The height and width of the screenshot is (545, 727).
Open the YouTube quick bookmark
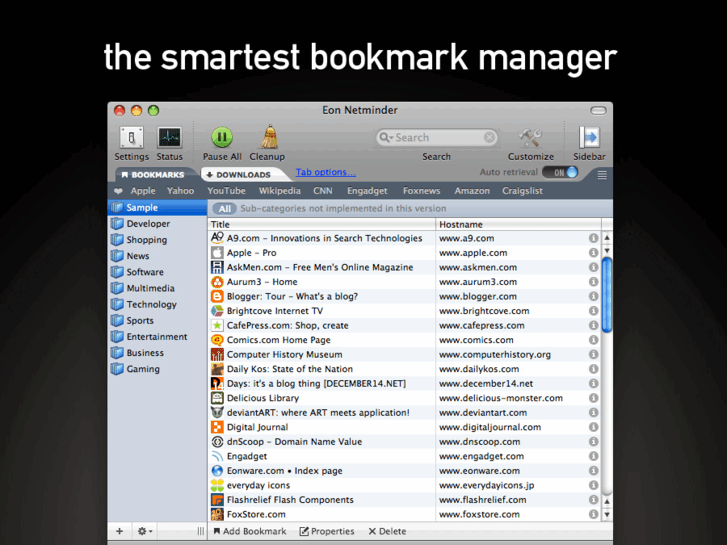(226, 191)
